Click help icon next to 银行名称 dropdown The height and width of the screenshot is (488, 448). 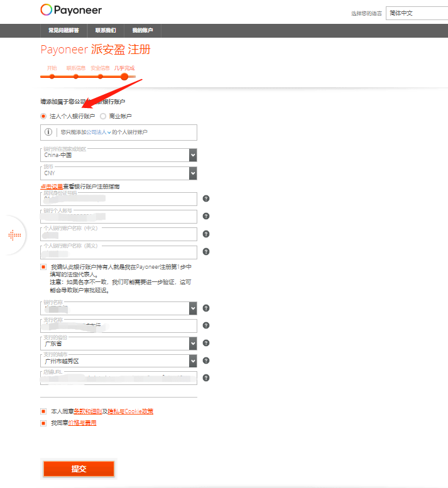click(x=206, y=308)
